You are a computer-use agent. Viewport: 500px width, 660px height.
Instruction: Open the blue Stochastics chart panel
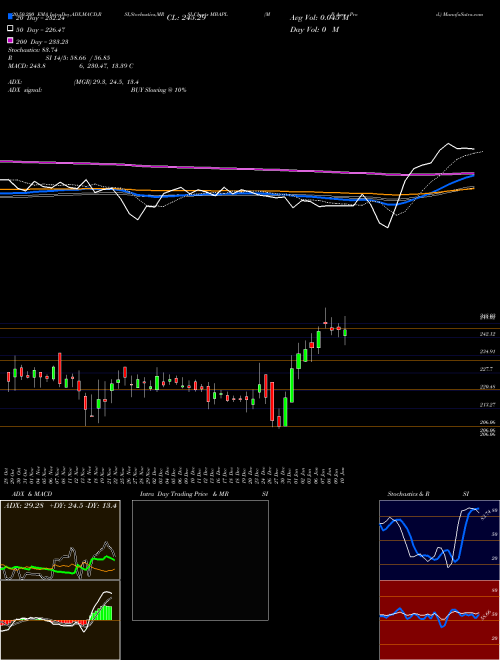(439, 540)
